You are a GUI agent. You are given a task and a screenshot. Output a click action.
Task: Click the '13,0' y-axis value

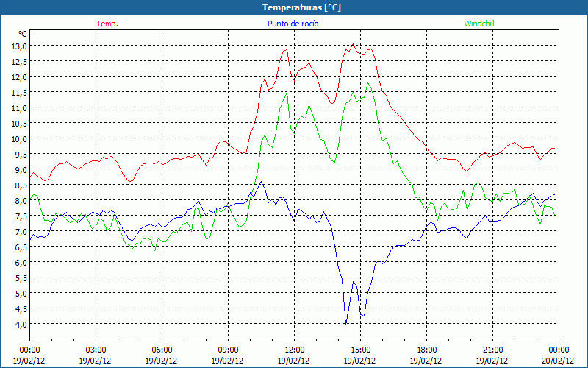click(x=19, y=46)
